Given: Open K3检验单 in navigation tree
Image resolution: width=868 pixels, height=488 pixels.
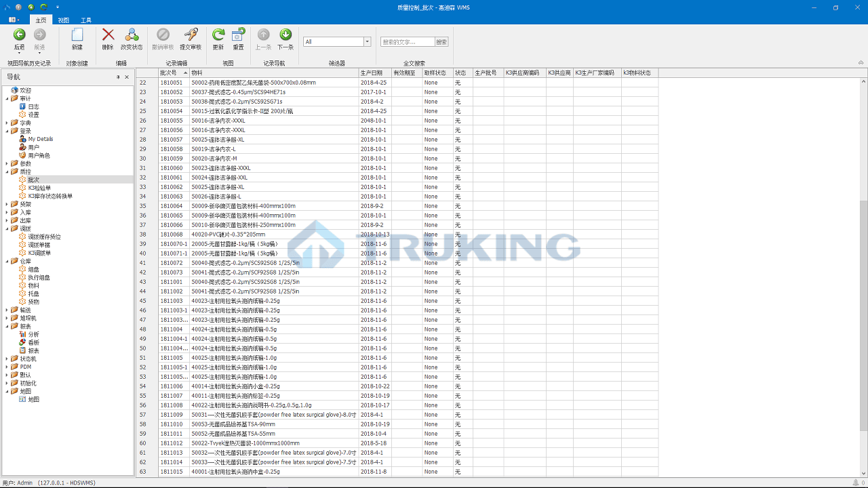Looking at the screenshot, I should point(41,188).
